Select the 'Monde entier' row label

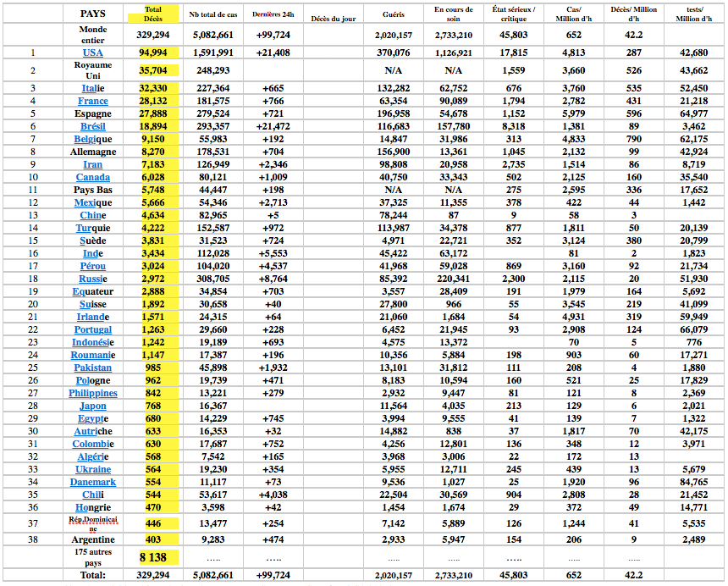[92, 35]
